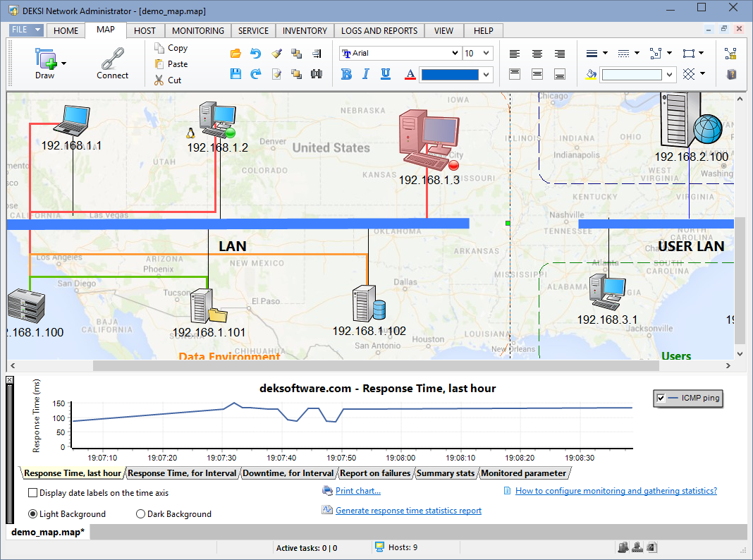
Task: Open the help book icon at toolbar's right end
Action: point(731,74)
